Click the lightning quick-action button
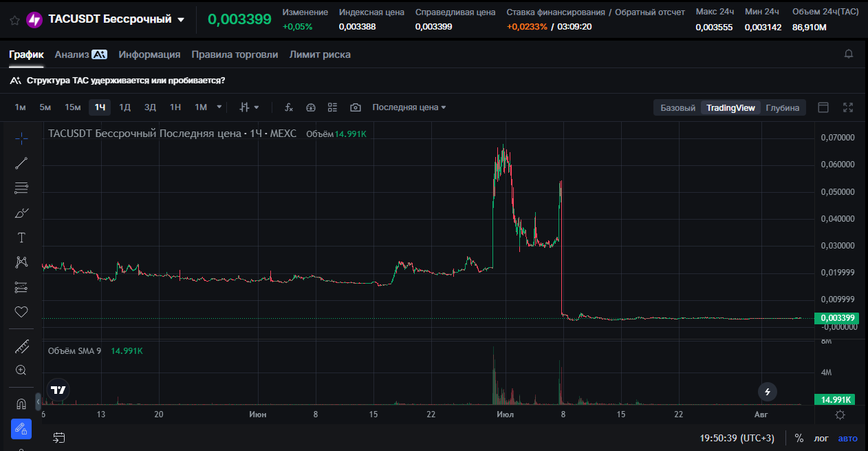The height and width of the screenshot is (451, 868). tap(768, 392)
